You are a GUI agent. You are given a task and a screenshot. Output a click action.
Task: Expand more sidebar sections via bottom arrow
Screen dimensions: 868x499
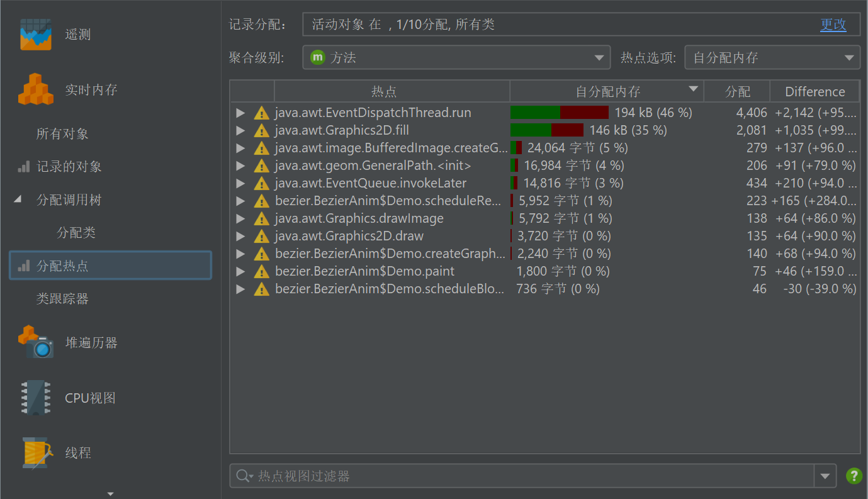tap(111, 494)
